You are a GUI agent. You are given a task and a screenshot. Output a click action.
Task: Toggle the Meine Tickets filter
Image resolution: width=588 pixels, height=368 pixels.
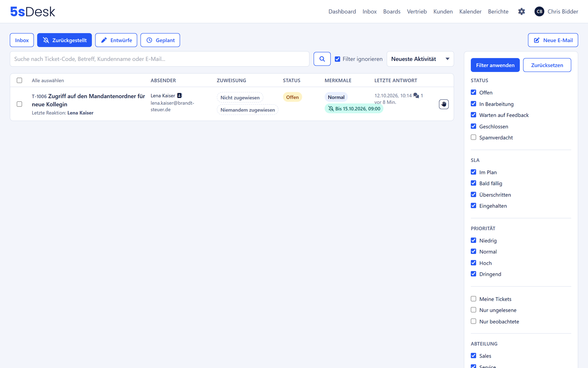(x=473, y=299)
